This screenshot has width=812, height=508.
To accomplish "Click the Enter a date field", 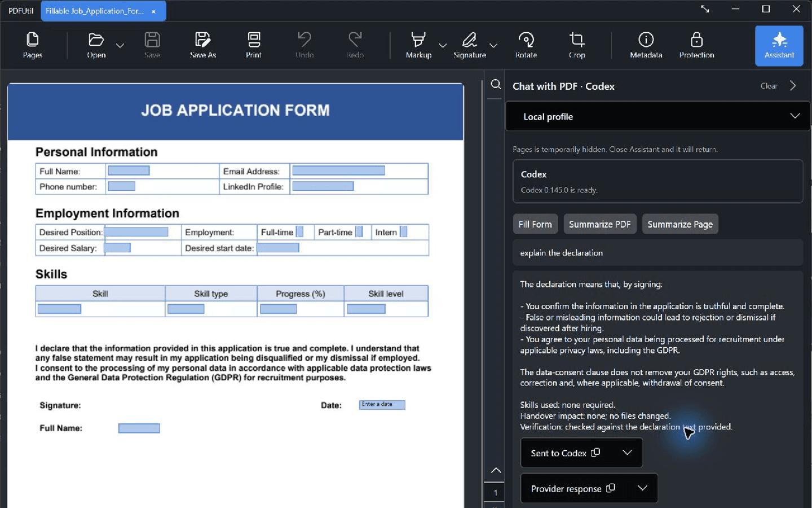I will tap(382, 405).
